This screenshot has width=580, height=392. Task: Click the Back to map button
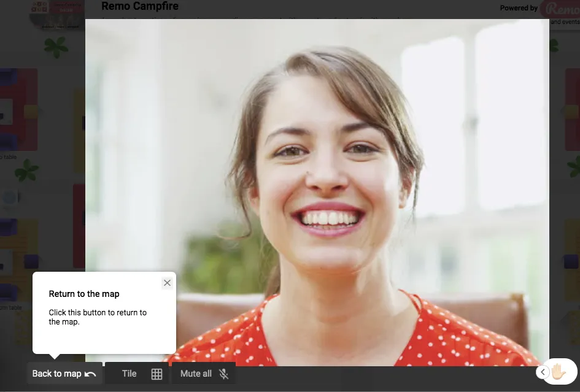click(x=64, y=374)
